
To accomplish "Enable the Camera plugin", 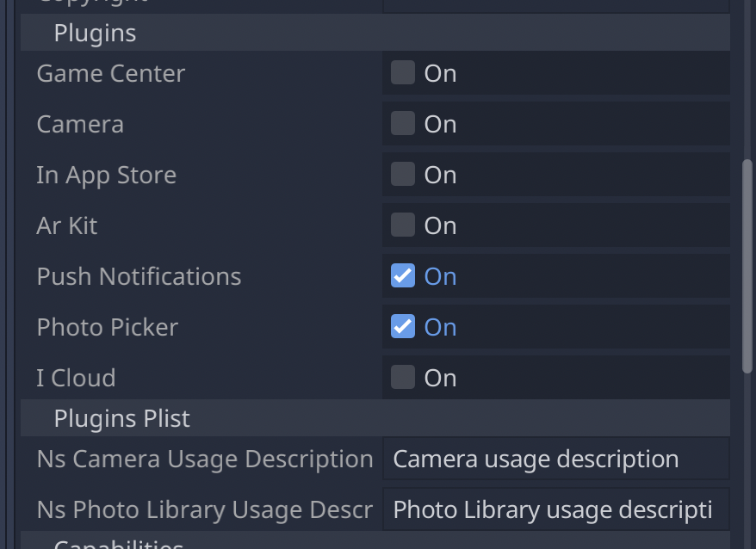I will [402, 123].
